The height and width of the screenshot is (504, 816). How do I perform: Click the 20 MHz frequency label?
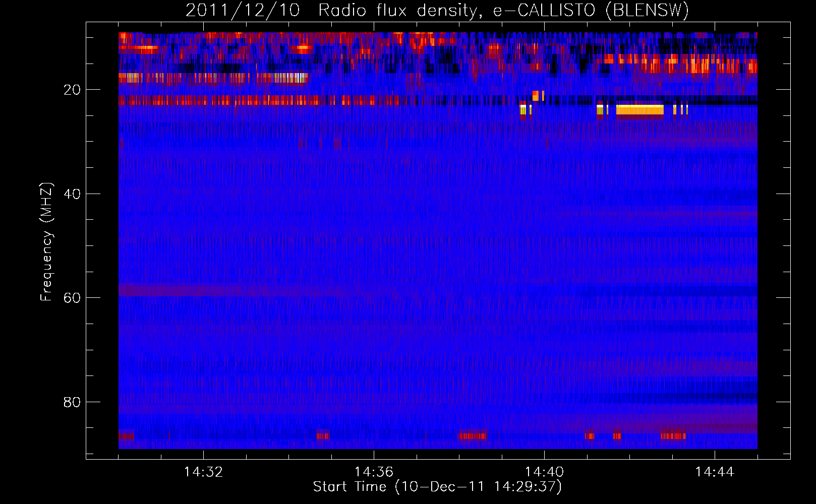coord(72,90)
